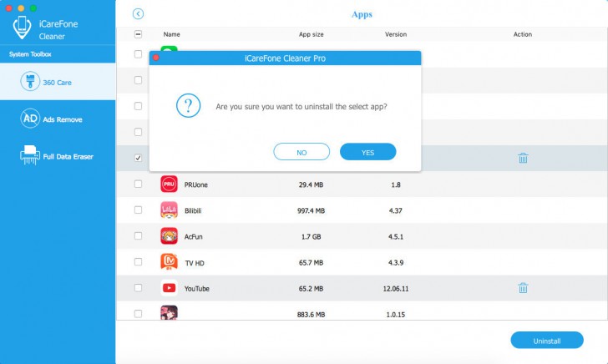Viewport: 608px width, 364px height.
Task: Click the Name column header
Action: [x=171, y=34]
